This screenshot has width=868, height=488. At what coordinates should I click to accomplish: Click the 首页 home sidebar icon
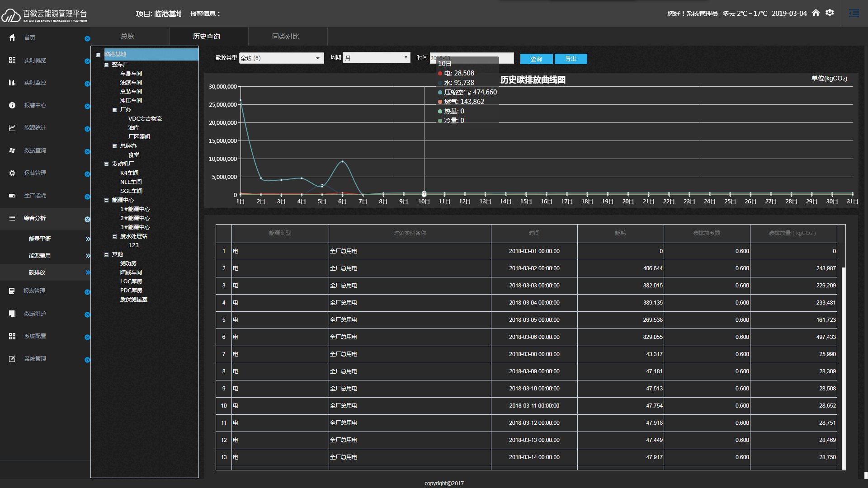tap(12, 38)
